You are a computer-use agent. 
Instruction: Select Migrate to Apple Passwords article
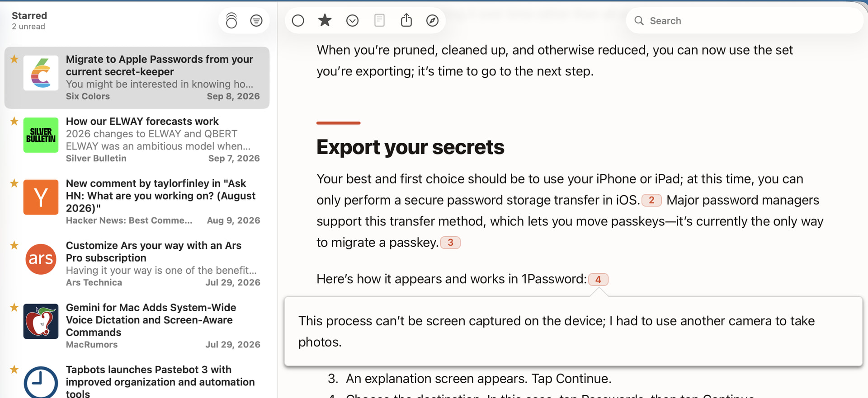tap(137, 78)
